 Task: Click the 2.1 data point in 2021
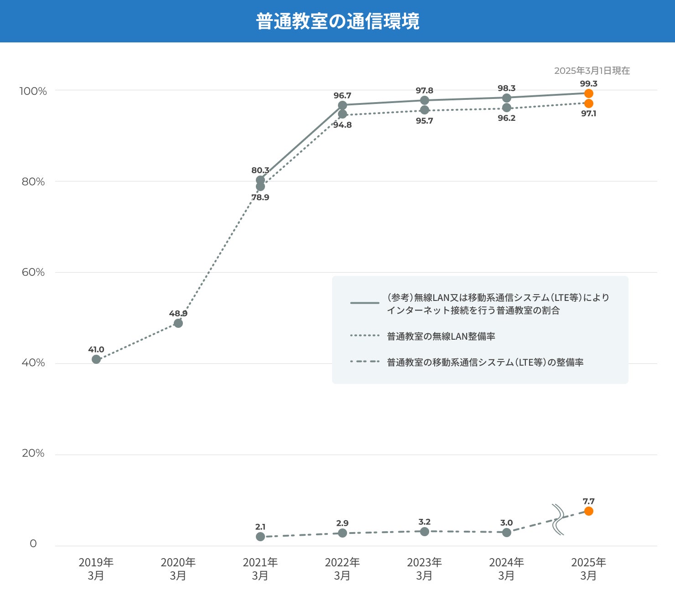pos(260,537)
